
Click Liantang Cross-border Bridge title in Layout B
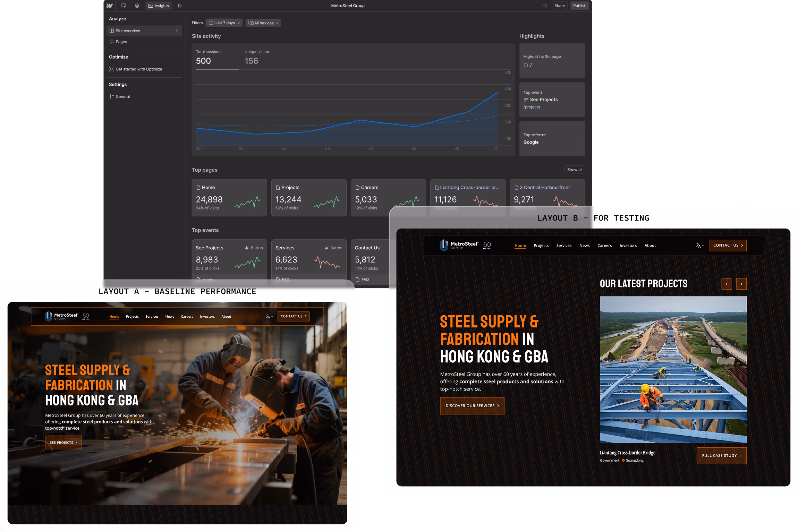click(627, 453)
